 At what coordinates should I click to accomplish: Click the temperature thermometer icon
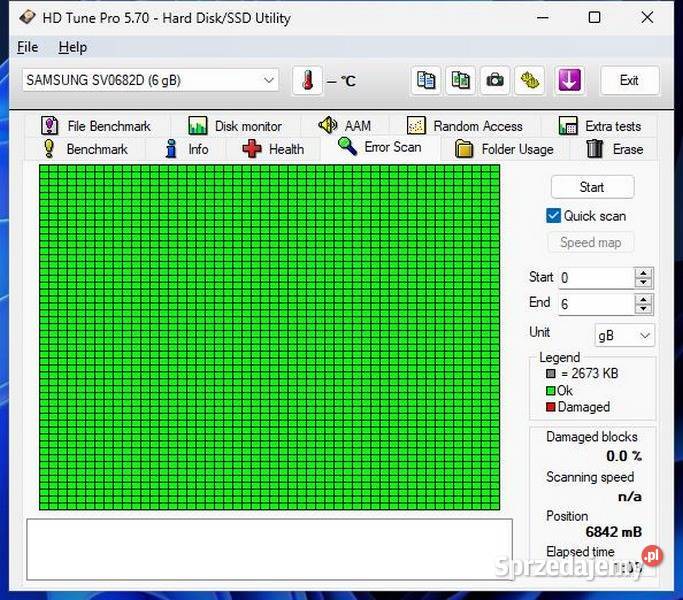[x=308, y=81]
